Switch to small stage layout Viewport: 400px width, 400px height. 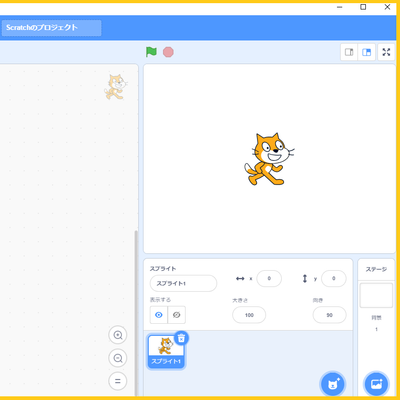coord(349,52)
